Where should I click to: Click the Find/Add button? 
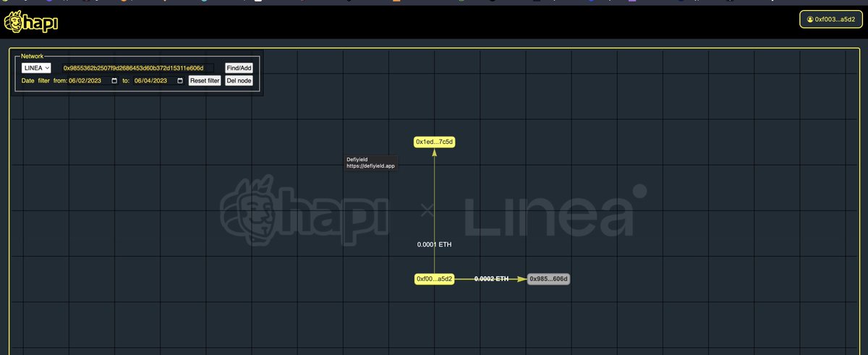coord(239,68)
